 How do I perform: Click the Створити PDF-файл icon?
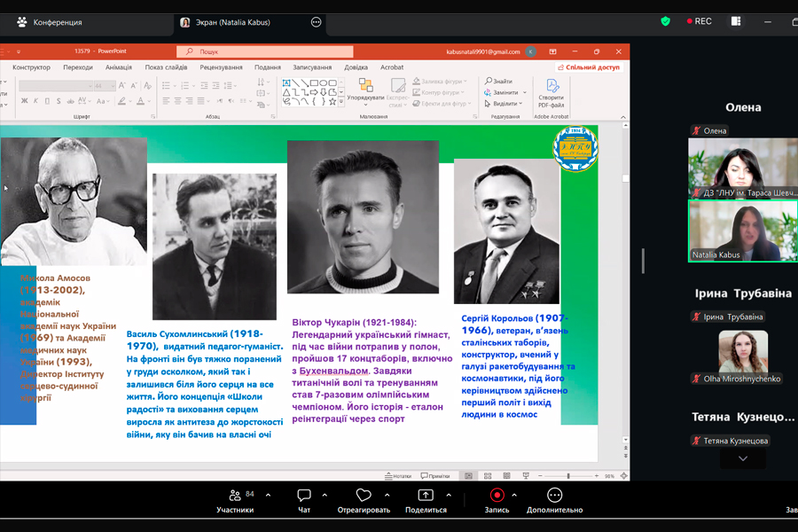pyautogui.click(x=552, y=87)
